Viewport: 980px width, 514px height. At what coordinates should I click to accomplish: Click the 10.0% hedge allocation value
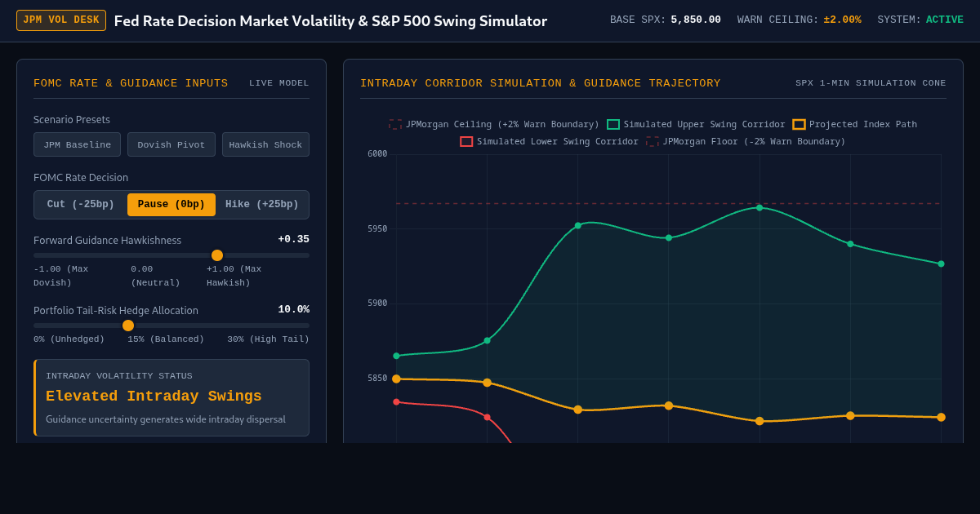(x=293, y=310)
